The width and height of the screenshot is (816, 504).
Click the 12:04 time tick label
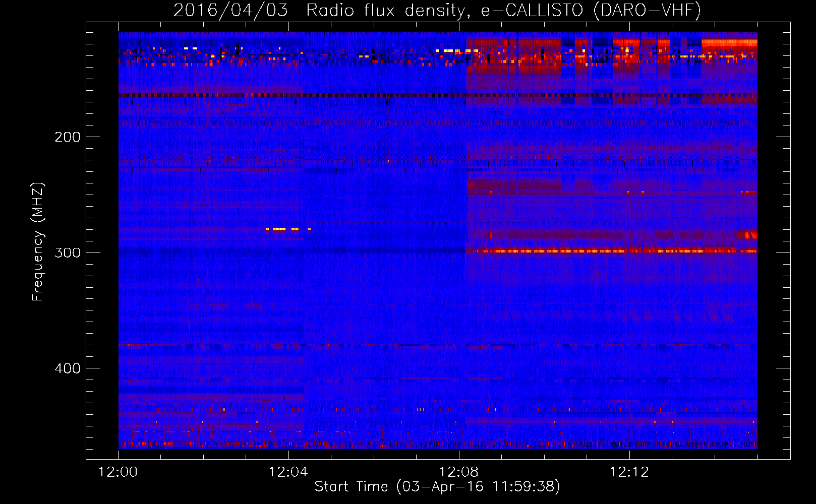tap(288, 472)
